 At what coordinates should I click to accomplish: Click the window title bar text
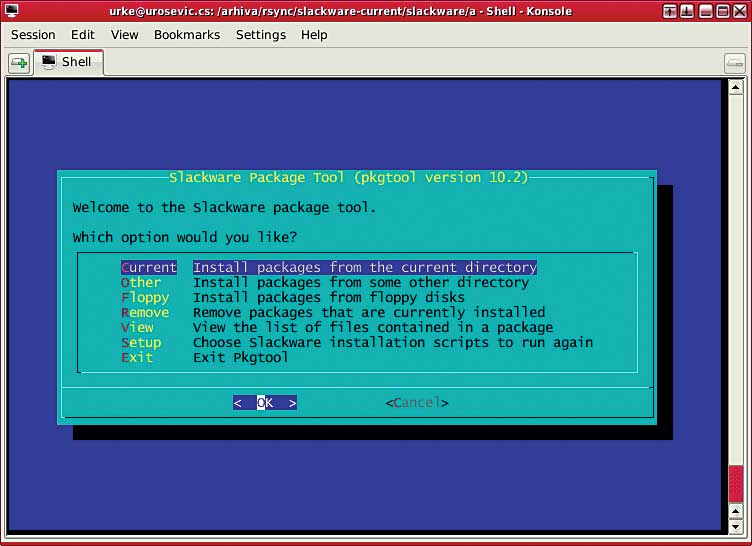point(341,11)
